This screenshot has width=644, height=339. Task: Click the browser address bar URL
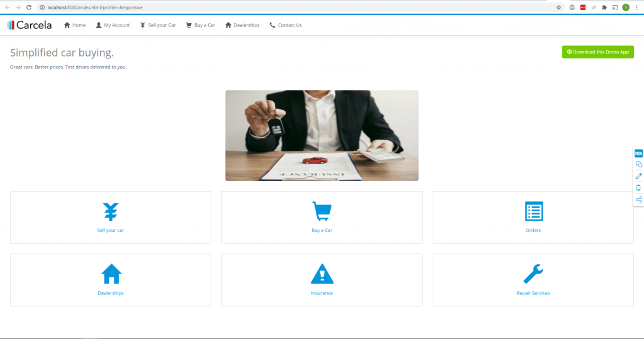pos(94,8)
